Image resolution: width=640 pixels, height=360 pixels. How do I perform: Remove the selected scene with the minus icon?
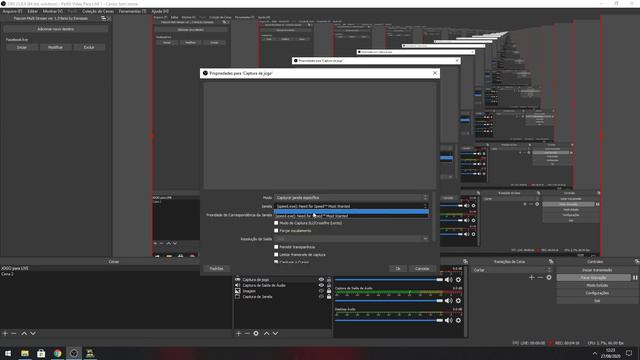pos(14,333)
